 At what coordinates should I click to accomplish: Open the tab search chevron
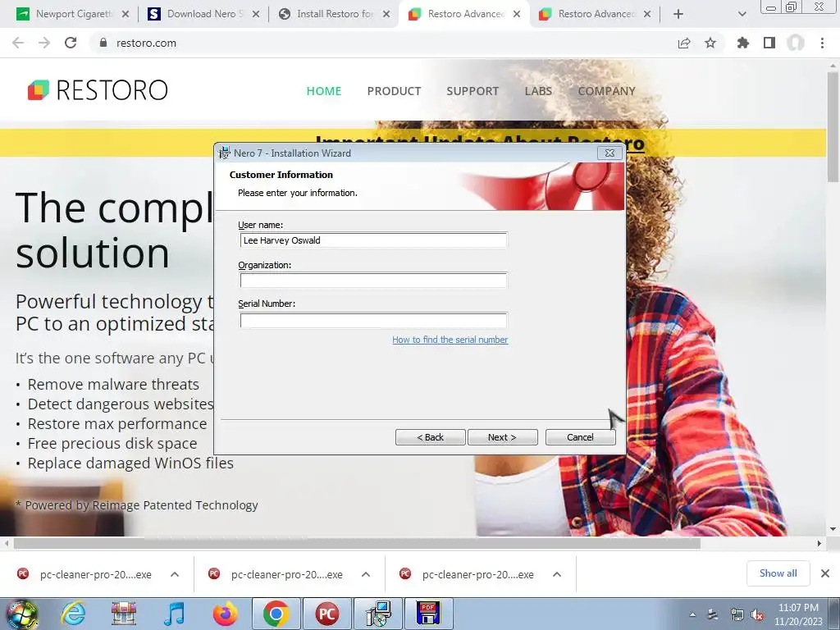coord(742,14)
